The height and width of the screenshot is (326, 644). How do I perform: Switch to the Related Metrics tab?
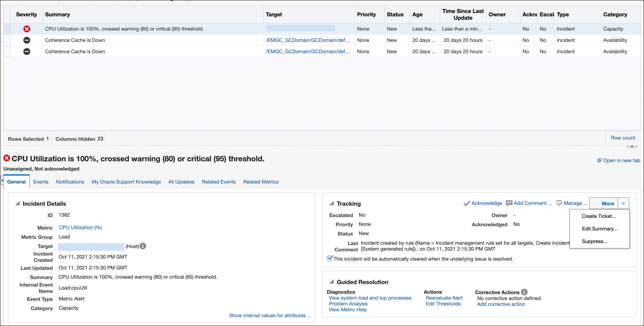[261, 182]
